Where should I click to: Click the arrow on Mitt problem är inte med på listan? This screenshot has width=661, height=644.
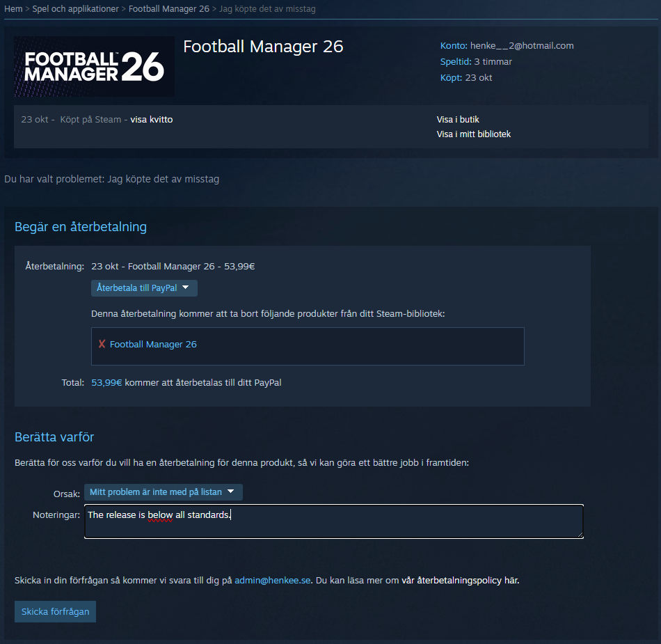pos(230,492)
